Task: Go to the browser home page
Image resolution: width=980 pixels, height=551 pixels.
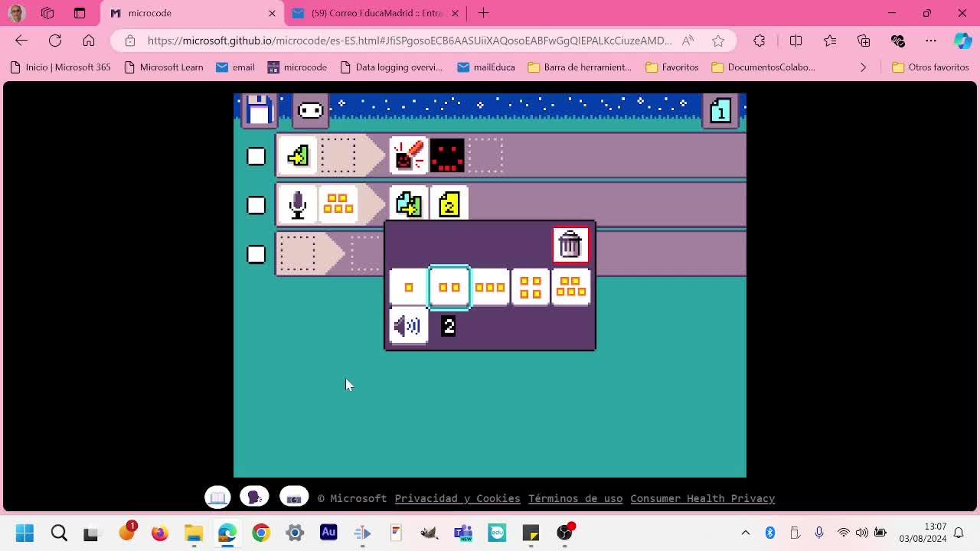Action: click(89, 41)
